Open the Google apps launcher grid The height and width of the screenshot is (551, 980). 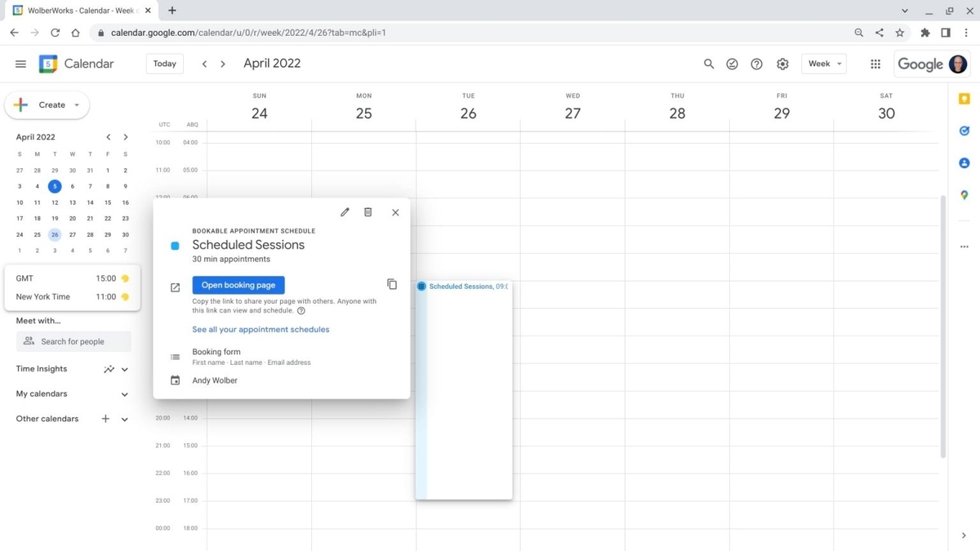pos(875,64)
